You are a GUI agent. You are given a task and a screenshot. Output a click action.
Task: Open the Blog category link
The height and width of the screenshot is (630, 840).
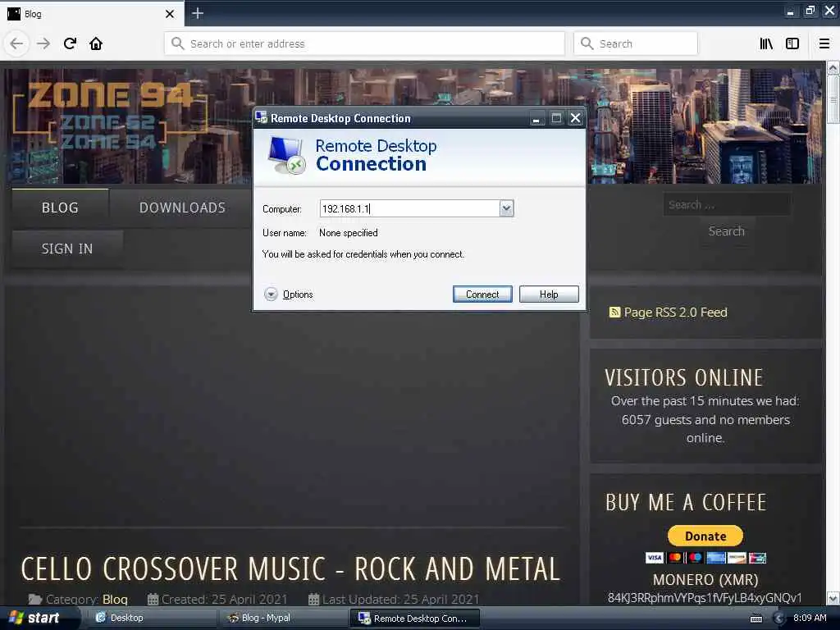click(115, 600)
